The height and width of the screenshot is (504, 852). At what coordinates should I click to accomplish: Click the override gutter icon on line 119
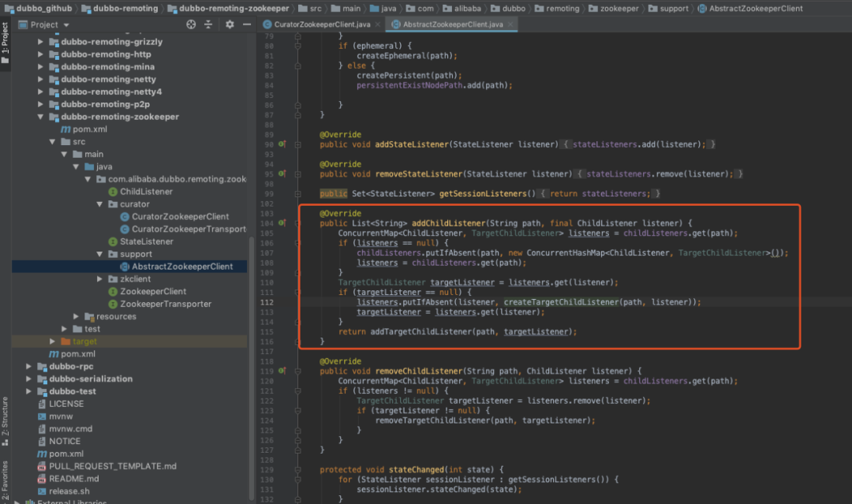(x=282, y=371)
